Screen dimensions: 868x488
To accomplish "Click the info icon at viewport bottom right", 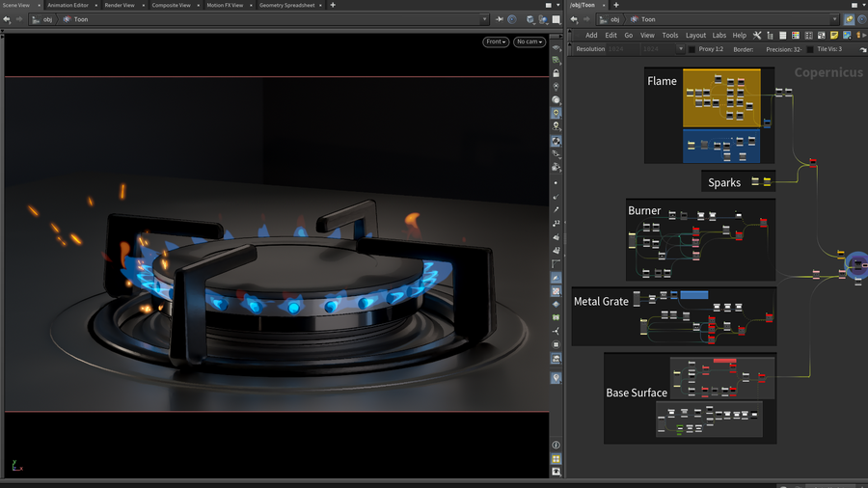I will [556, 445].
